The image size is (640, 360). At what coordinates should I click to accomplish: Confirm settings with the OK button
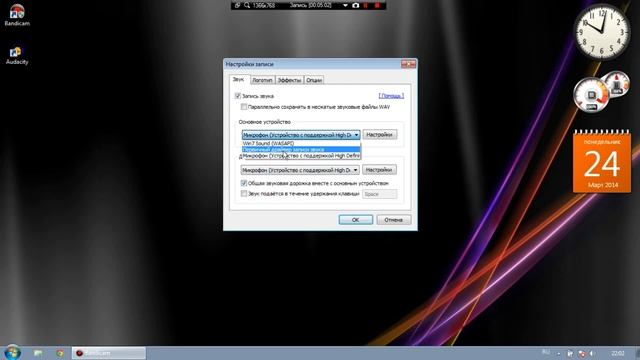(x=356, y=220)
